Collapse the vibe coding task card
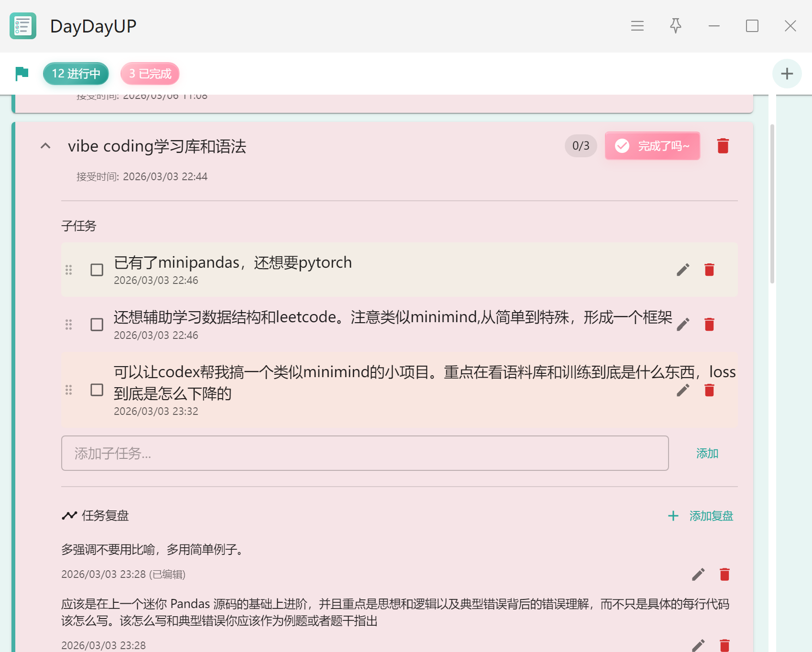812x652 pixels. pyautogui.click(x=45, y=146)
